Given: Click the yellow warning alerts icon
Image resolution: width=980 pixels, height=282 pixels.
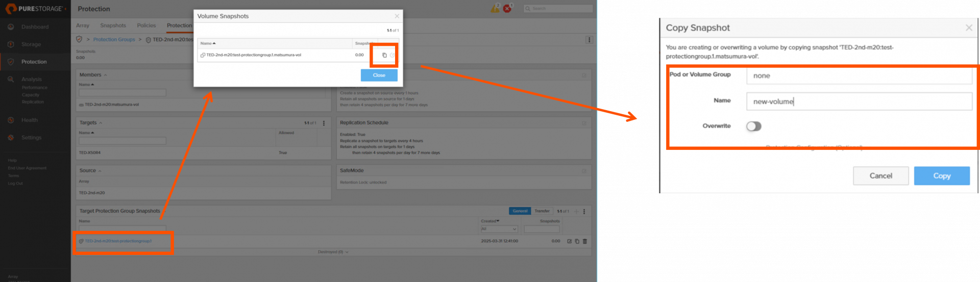Looking at the screenshot, I should click(495, 9).
